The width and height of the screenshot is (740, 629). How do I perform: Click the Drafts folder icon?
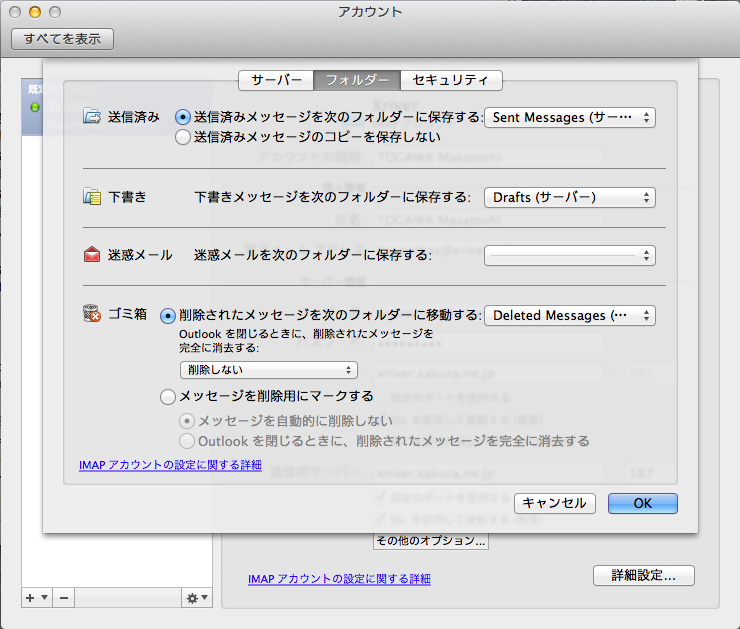coord(92,197)
